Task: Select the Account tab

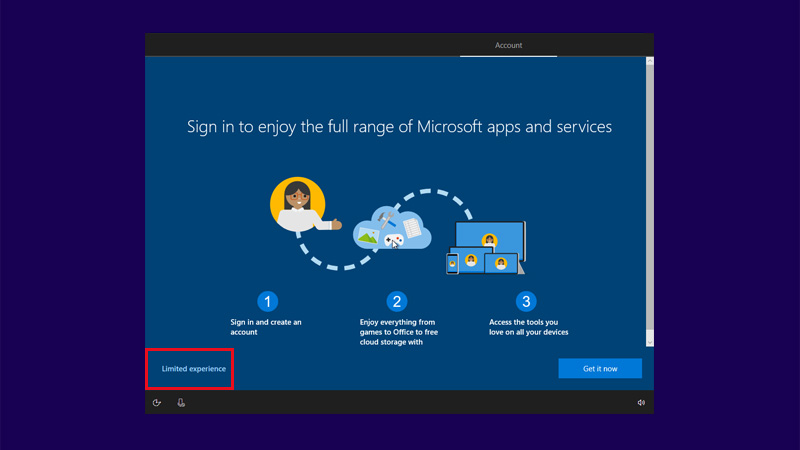Action: 508,45
